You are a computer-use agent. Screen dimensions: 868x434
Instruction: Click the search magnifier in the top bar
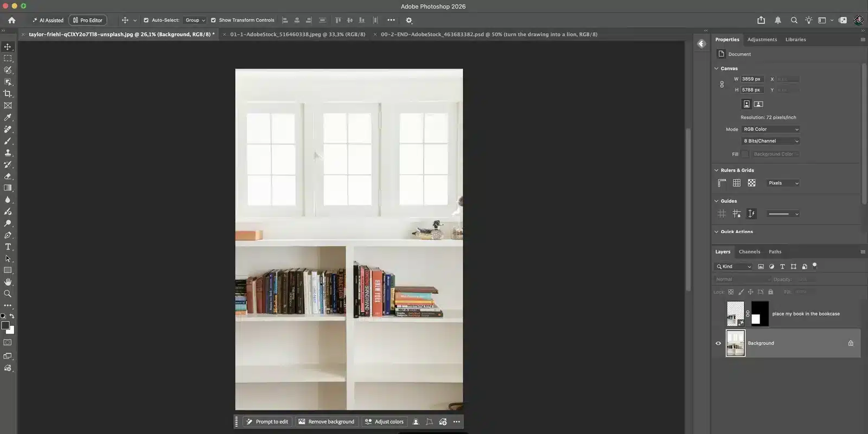tap(794, 20)
